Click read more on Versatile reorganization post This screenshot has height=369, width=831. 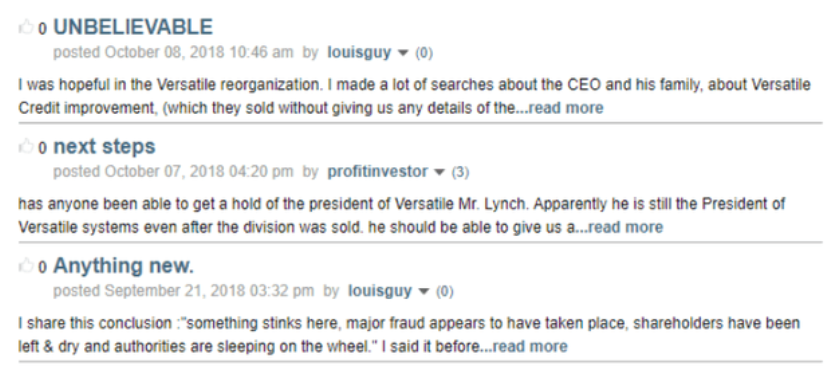(566, 108)
